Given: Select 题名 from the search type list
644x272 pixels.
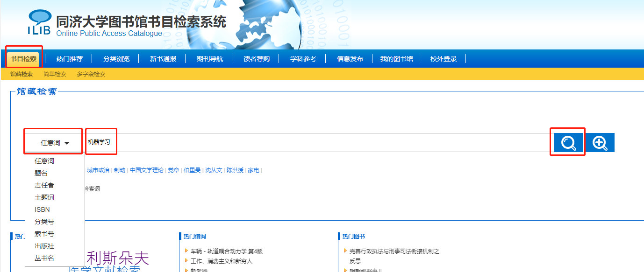Looking at the screenshot, I should click(x=41, y=173).
